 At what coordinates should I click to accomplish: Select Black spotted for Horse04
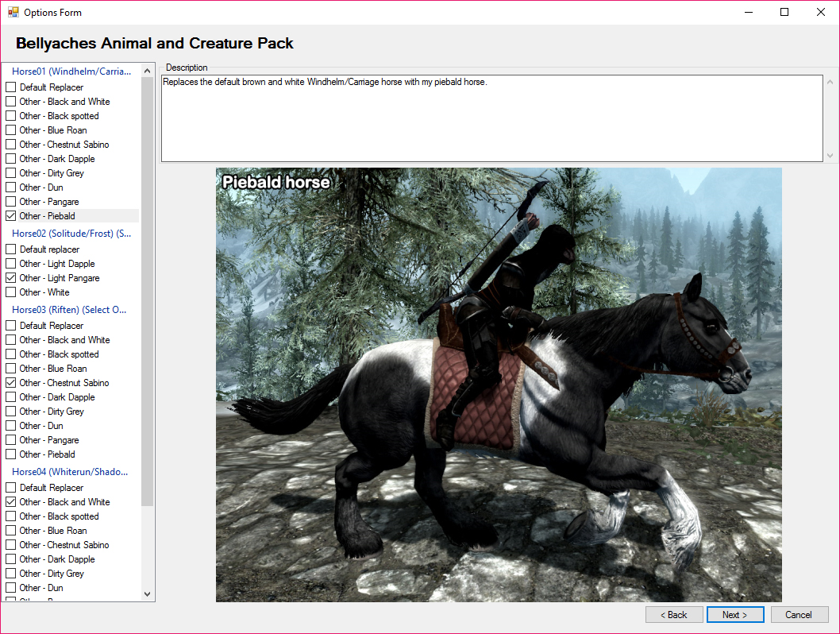10,516
